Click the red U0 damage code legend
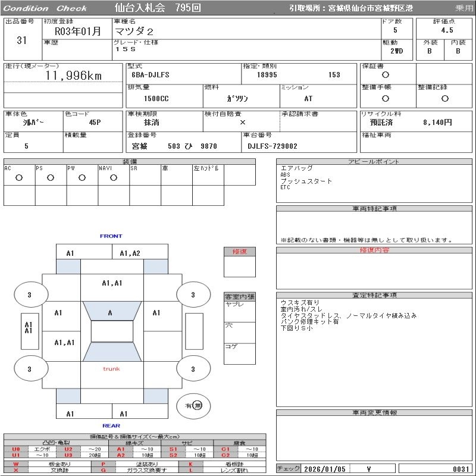Image resolution: width=476 pixels, height=476 pixels. (16, 449)
